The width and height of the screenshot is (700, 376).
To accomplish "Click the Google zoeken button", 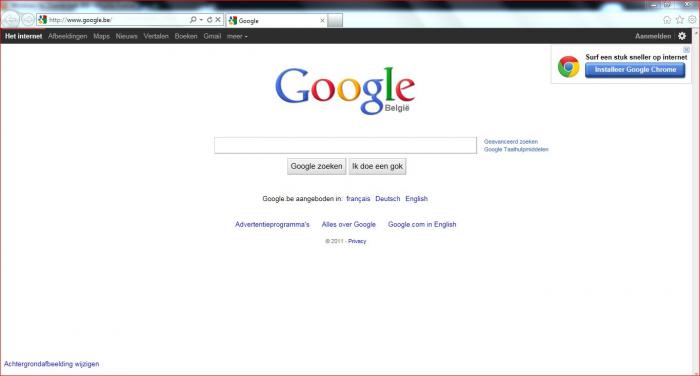I will tap(317, 167).
